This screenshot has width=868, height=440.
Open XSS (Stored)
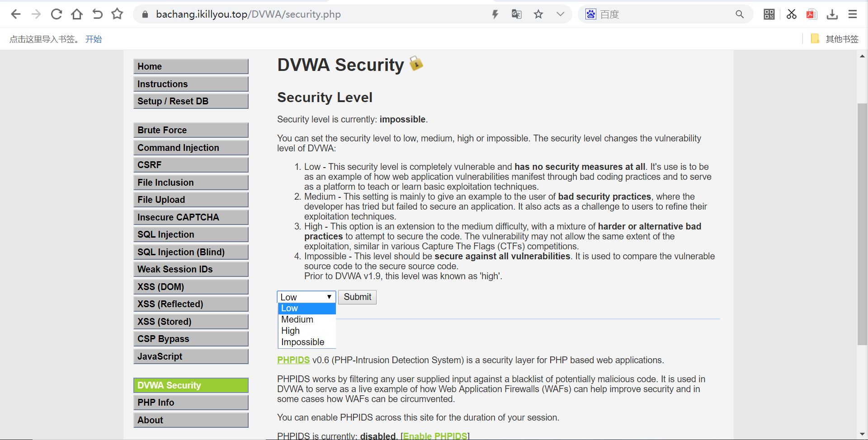[191, 322]
